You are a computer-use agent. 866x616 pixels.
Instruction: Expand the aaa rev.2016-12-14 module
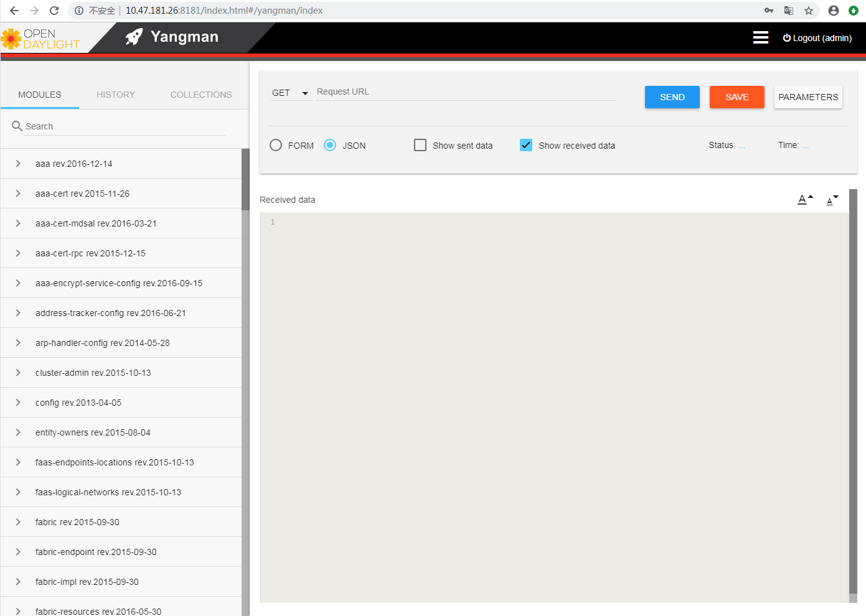click(18, 164)
